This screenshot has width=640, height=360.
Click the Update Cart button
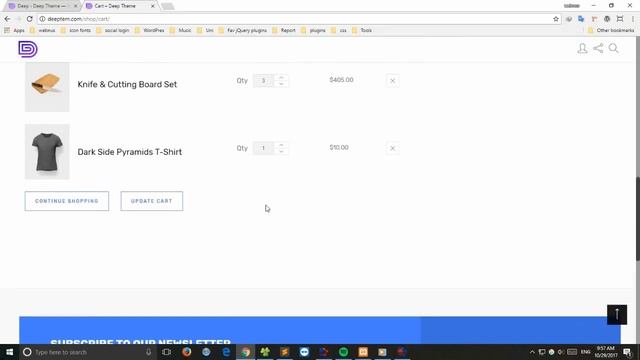152,201
